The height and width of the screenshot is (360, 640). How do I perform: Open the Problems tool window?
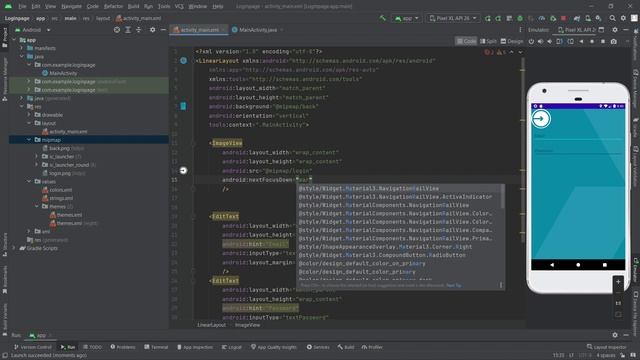(x=123, y=347)
